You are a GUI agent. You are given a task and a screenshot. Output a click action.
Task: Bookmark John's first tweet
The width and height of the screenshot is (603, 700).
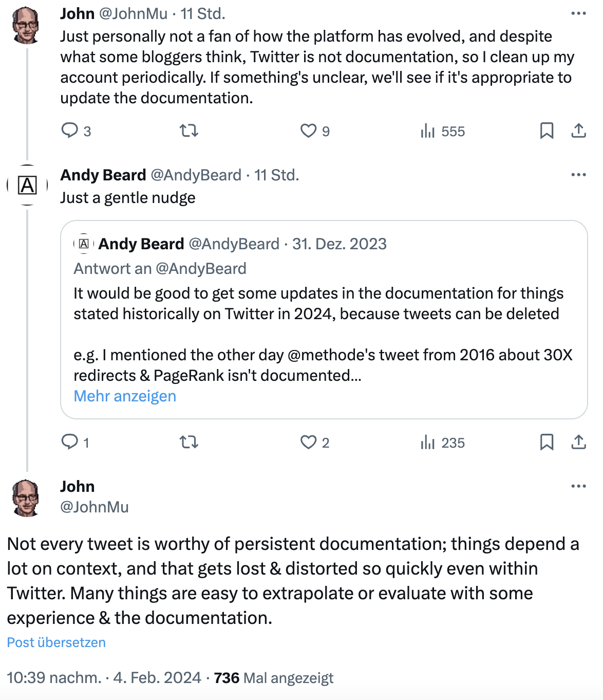point(547,131)
